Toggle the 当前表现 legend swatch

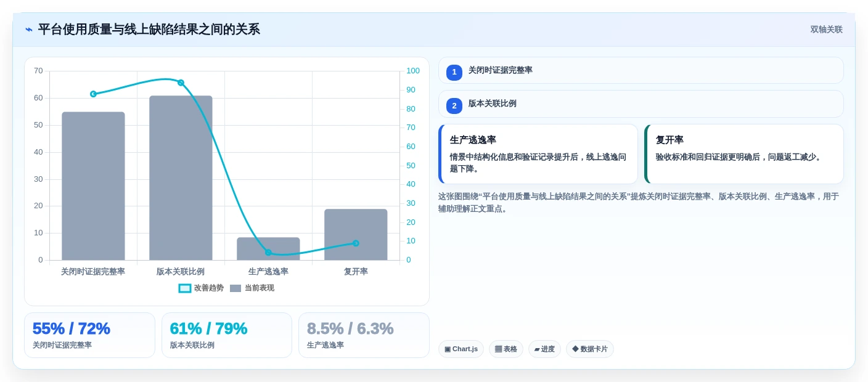point(235,288)
